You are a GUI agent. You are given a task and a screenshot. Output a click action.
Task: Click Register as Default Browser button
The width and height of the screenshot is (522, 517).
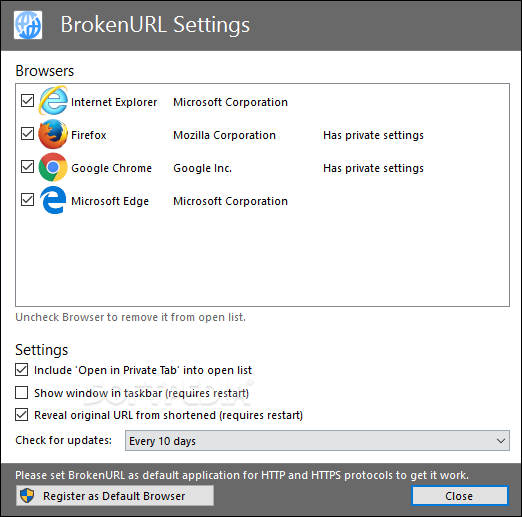[x=115, y=496]
